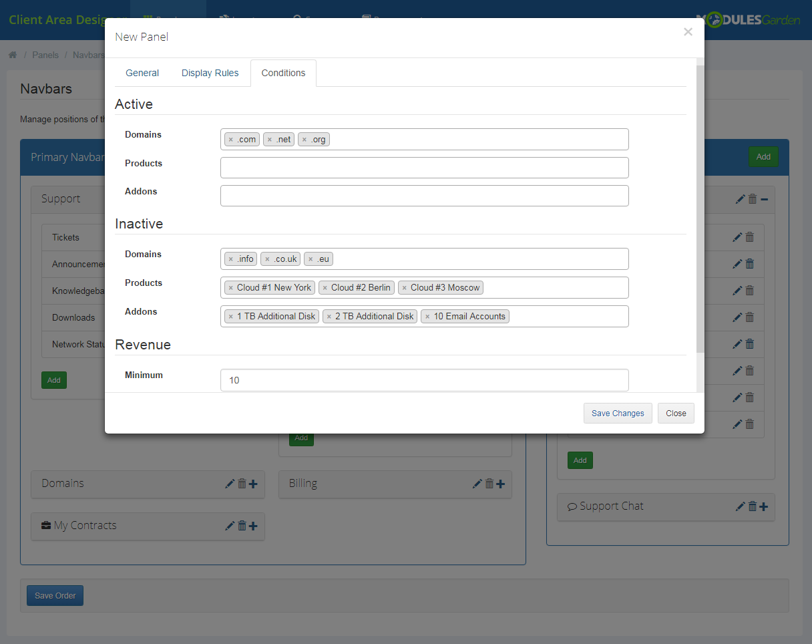Remove the .eu tag from Inactive Domains
812x644 pixels.
311,259
